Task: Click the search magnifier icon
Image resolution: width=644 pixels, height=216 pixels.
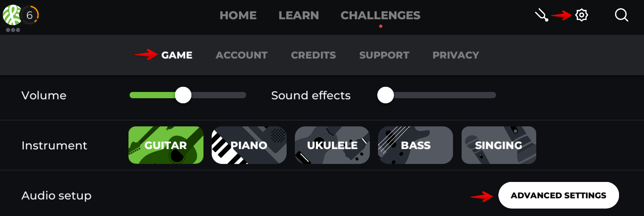Action: click(x=621, y=15)
